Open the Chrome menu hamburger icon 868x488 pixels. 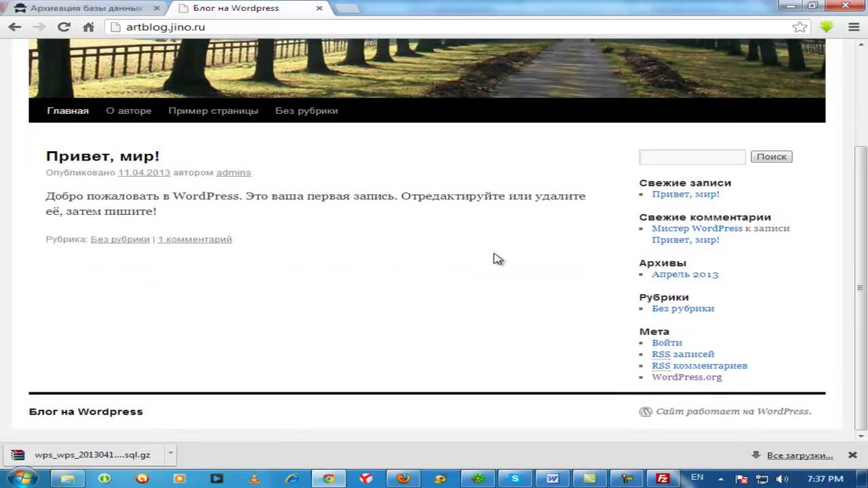point(854,27)
